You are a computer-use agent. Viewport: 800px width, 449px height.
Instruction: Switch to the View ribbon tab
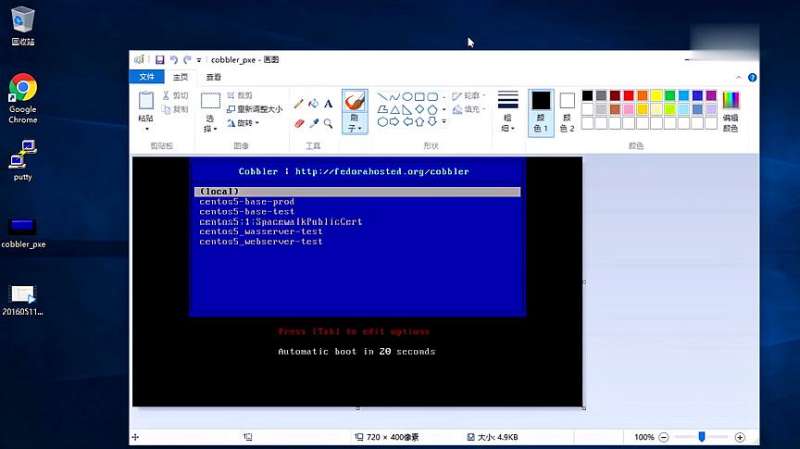tap(213, 77)
